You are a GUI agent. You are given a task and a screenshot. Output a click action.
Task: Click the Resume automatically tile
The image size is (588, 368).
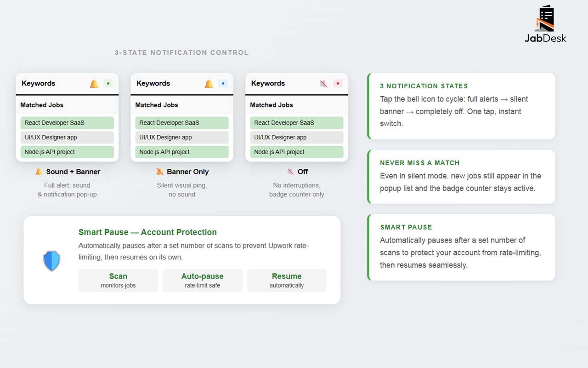(x=287, y=280)
